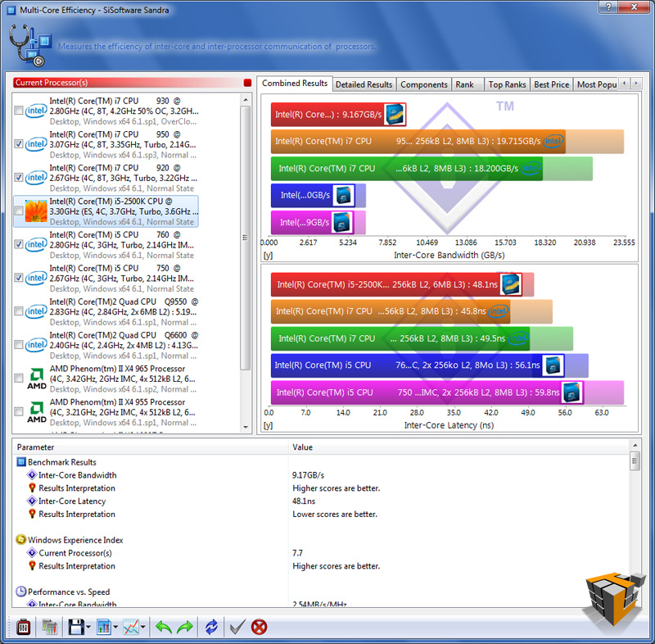Screen dimensions: 655x644
Task: Click the AMD logo of Phenom II X4 965
Action: [x=37, y=379]
